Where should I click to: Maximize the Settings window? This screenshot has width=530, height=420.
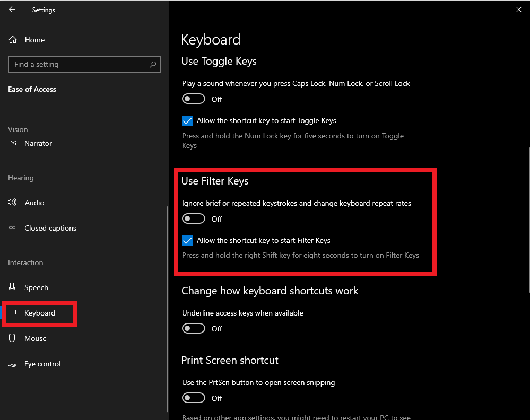(494, 10)
